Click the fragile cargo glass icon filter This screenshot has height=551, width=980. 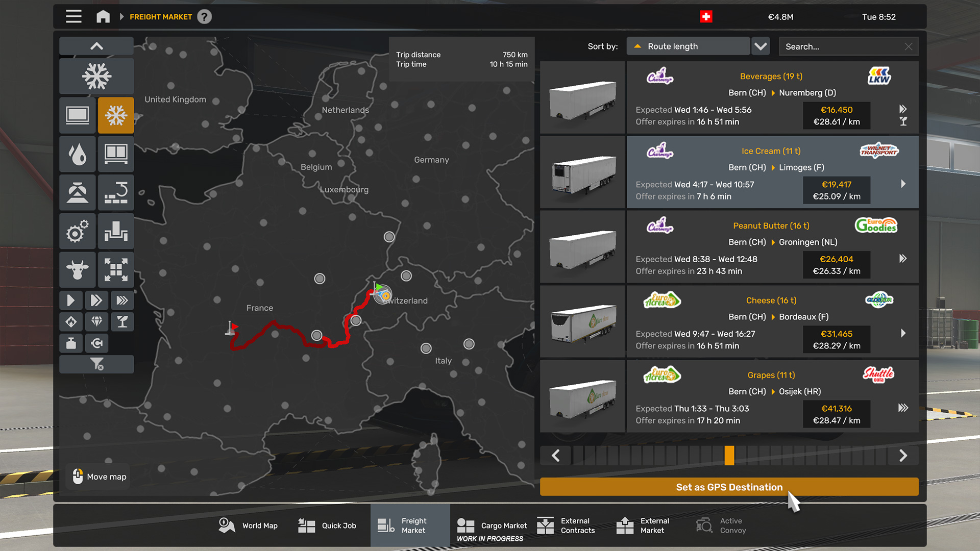pyautogui.click(x=122, y=321)
